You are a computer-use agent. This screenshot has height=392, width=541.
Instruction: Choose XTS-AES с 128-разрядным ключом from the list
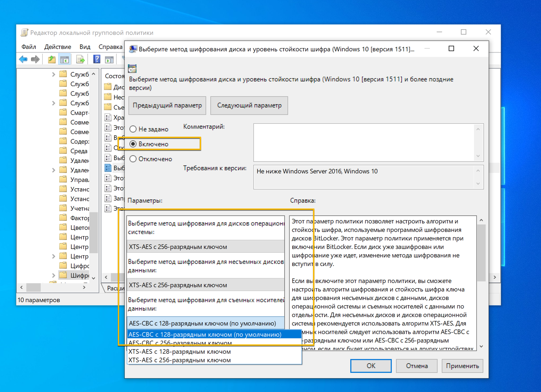(x=215, y=352)
